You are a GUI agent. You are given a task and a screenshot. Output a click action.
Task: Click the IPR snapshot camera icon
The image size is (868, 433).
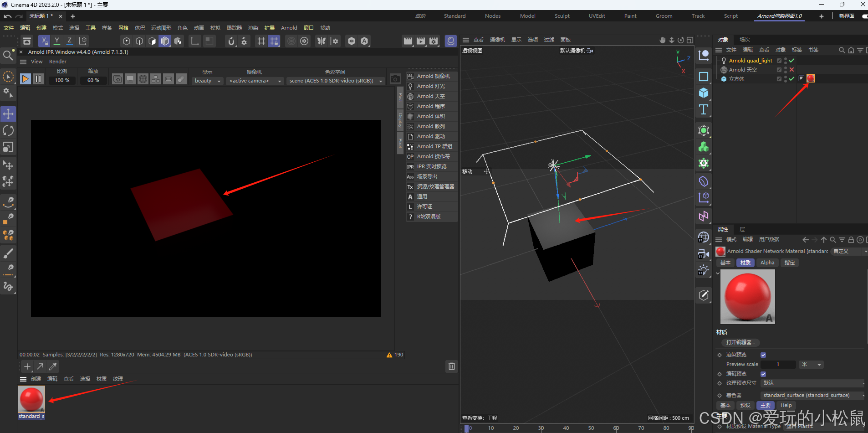click(395, 79)
